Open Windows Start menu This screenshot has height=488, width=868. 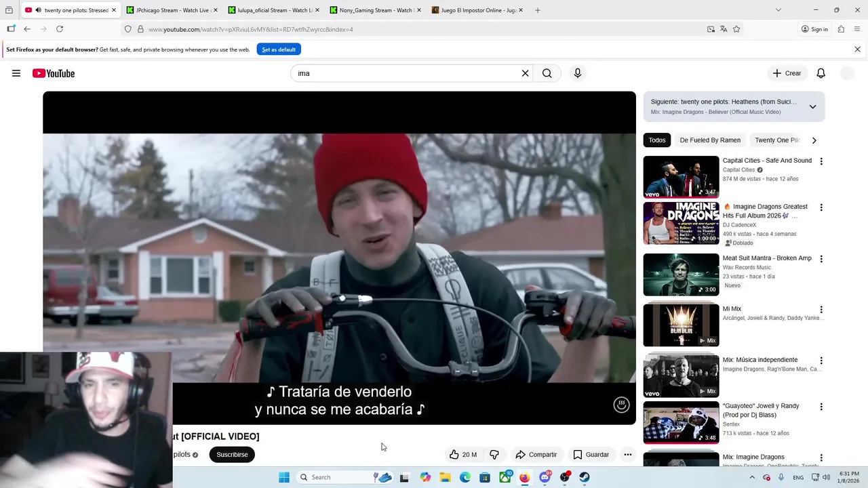[284, 477]
